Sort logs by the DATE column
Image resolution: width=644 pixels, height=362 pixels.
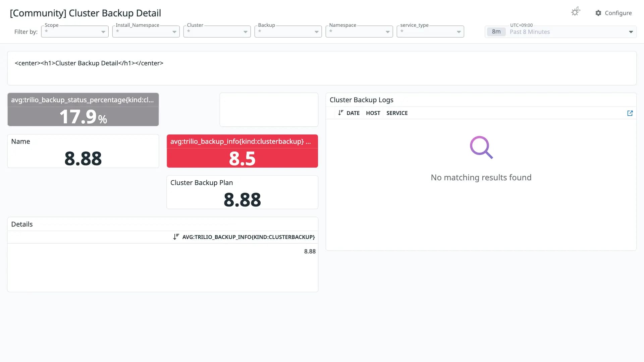pyautogui.click(x=353, y=113)
